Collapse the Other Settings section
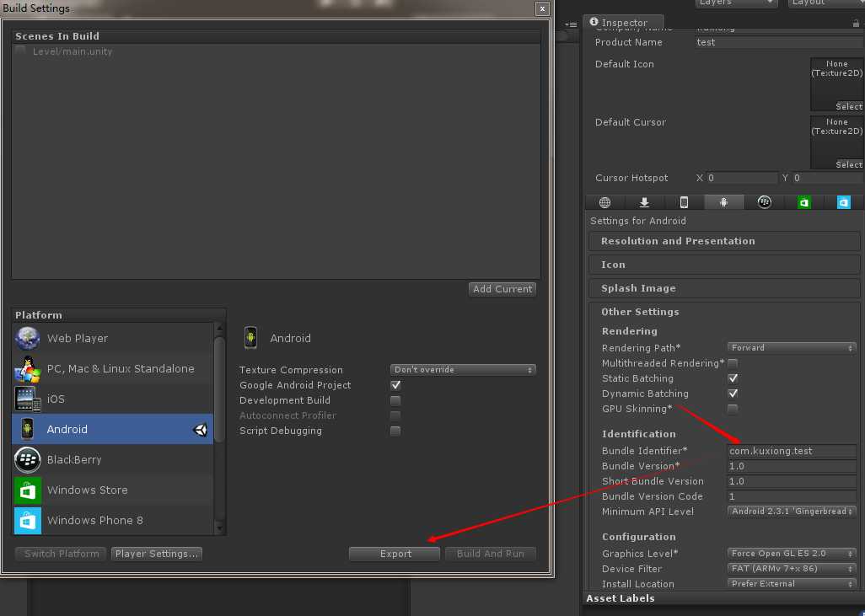865x616 pixels. tap(723, 312)
